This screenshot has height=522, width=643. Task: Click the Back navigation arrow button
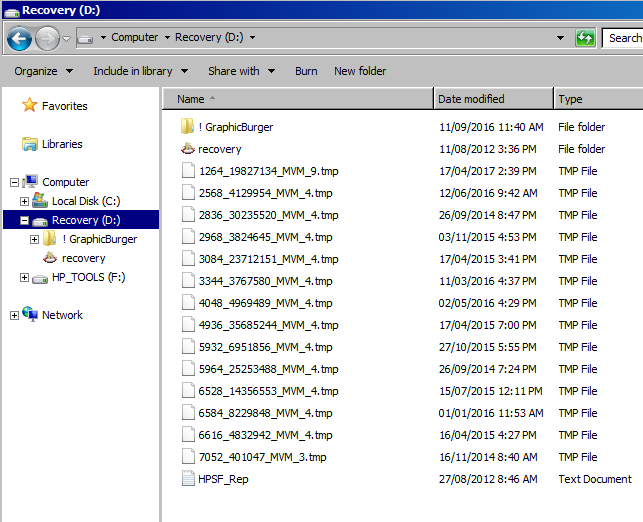pyautogui.click(x=19, y=39)
